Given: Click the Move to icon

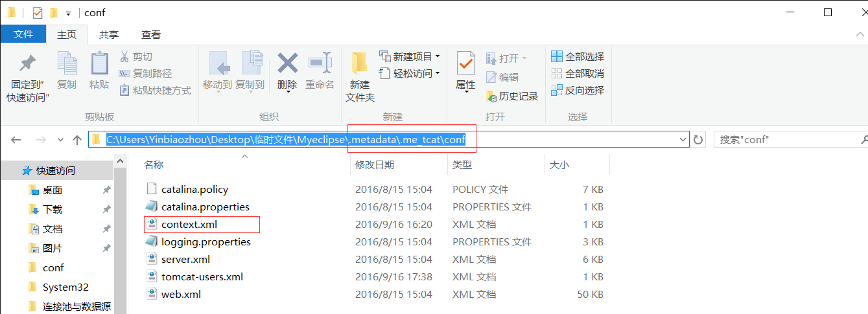Looking at the screenshot, I should [218, 63].
